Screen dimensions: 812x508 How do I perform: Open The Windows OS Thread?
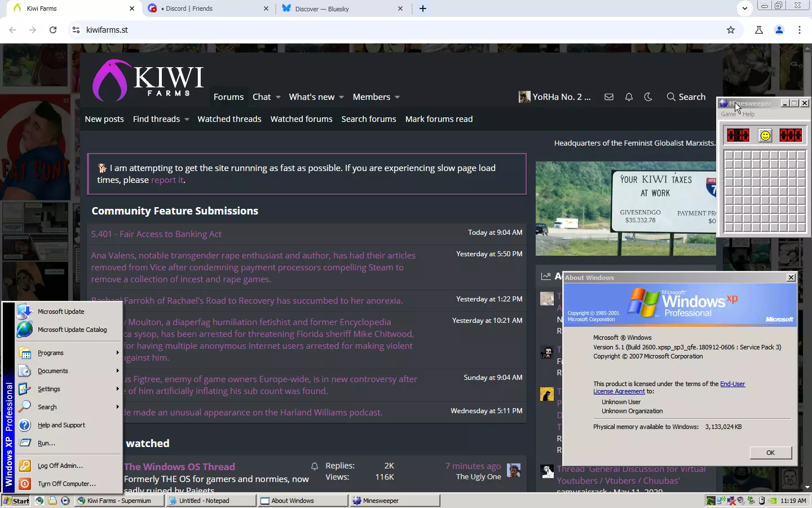coord(179,467)
